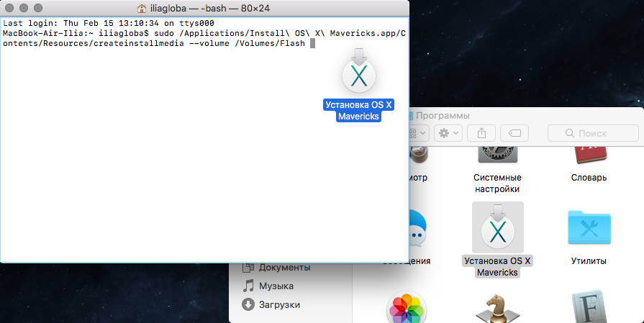The width and height of the screenshot is (644, 323).
Task: Click the Edit Tags toolbar button
Action: (514, 133)
